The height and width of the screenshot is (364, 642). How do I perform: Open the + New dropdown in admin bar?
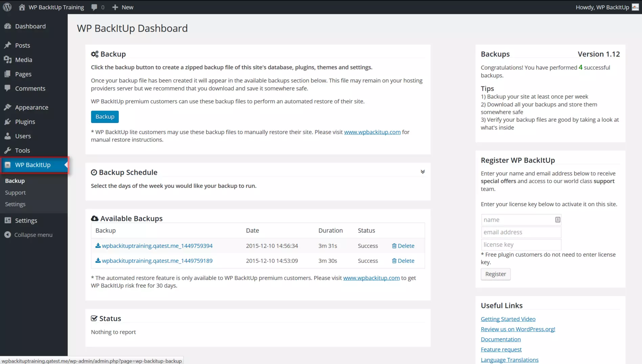coord(122,7)
